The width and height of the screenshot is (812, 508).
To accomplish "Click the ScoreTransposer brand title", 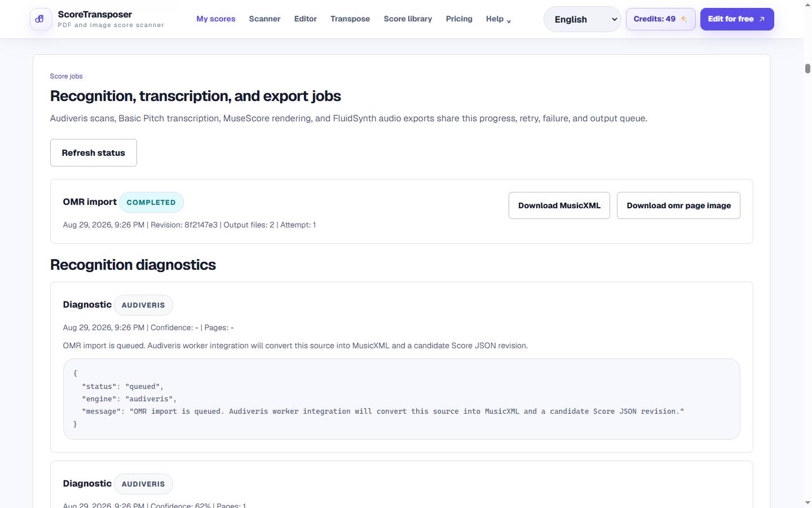I will click(95, 14).
